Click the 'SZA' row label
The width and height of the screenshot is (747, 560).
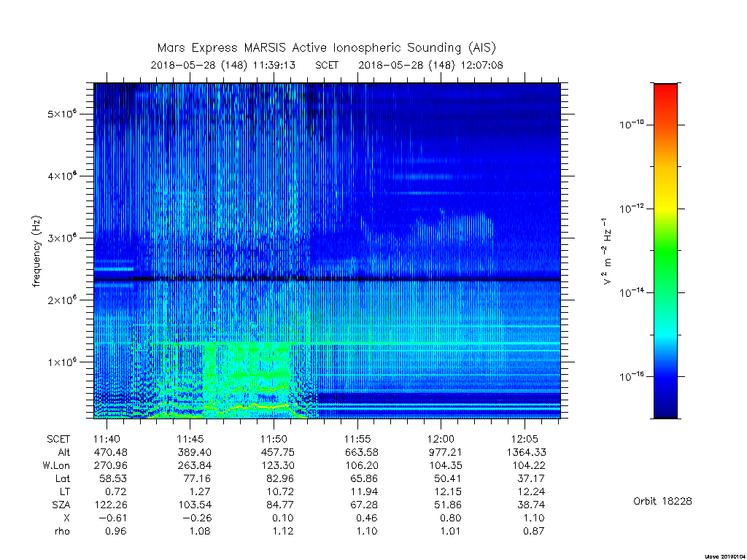(61, 505)
